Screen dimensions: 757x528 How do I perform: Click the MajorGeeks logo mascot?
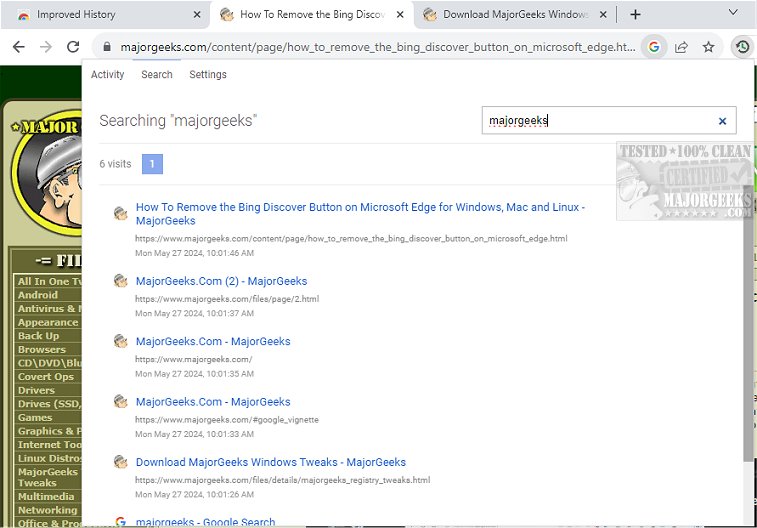point(47,174)
